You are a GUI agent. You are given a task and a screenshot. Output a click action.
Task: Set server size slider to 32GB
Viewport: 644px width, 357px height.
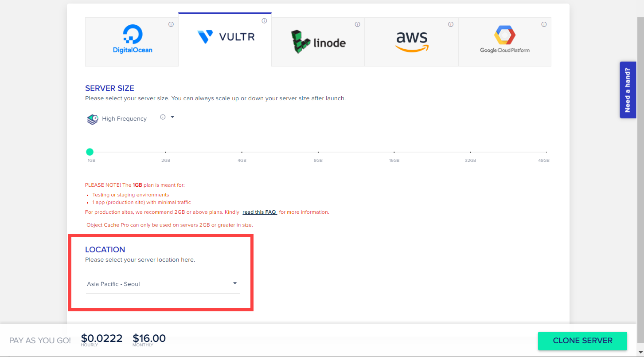471,152
